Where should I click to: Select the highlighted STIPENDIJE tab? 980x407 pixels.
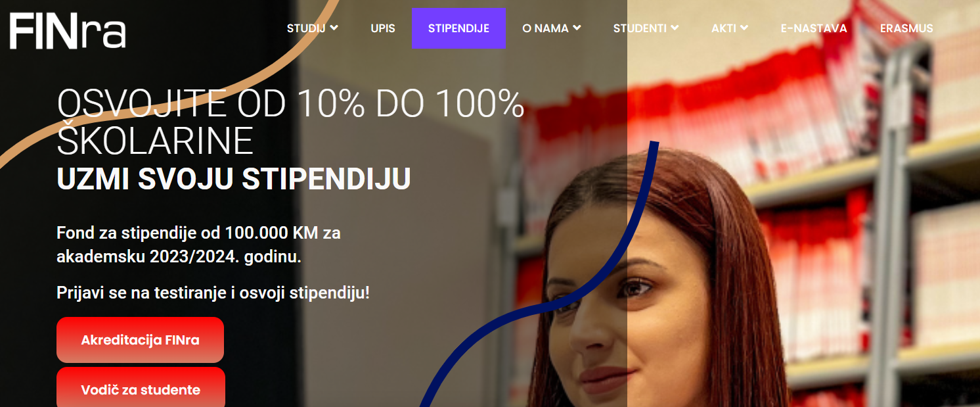pyautogui.click(x=458, y=28)
